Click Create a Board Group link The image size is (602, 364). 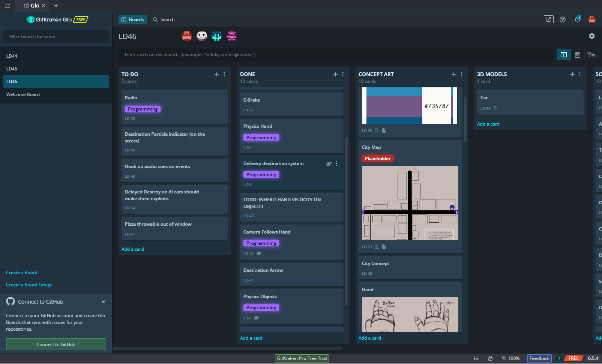(29, 285)
